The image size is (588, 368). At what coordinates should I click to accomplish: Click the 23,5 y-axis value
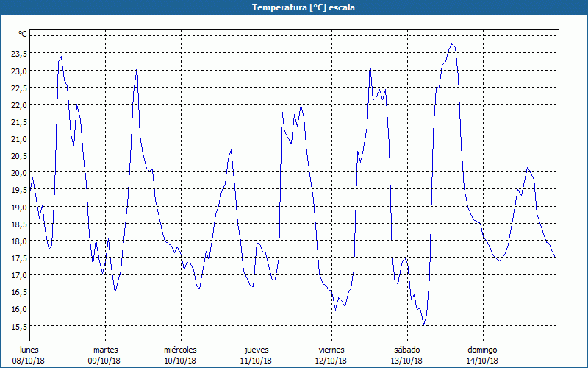pos(19,53)
